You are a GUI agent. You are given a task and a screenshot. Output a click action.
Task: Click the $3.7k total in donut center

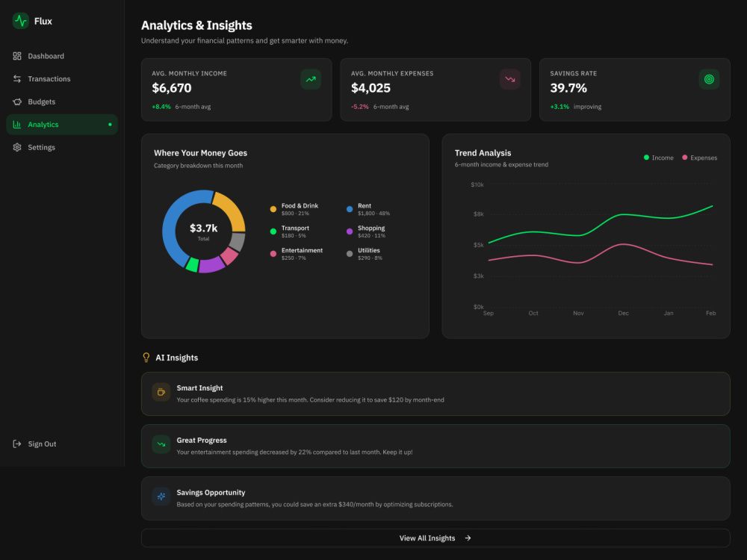pyautogui.click(x=203, y=228)
